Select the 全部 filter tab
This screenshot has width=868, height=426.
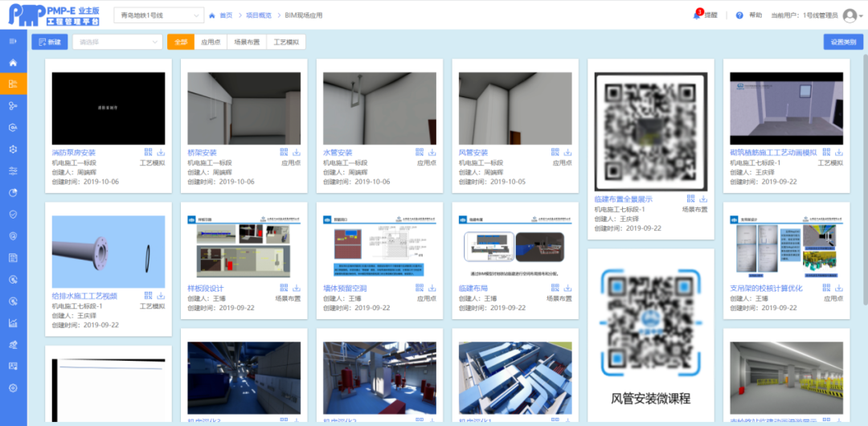pos(181,42)
